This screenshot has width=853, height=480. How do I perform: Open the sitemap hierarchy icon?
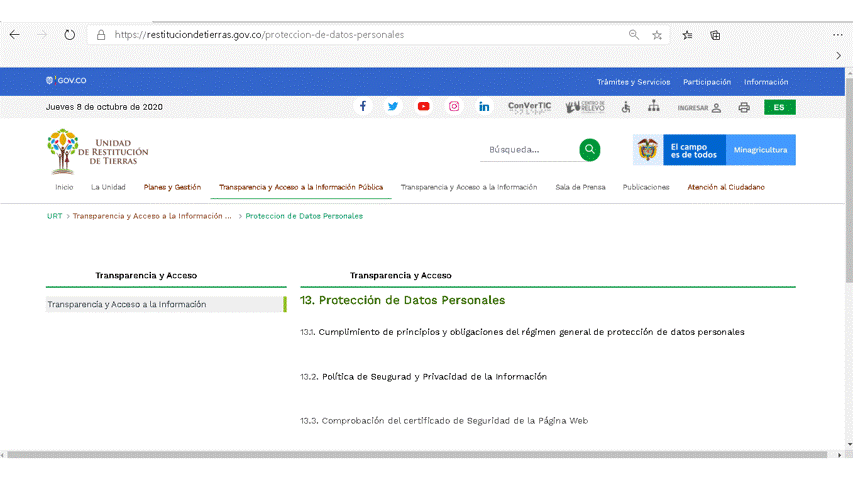654,107
